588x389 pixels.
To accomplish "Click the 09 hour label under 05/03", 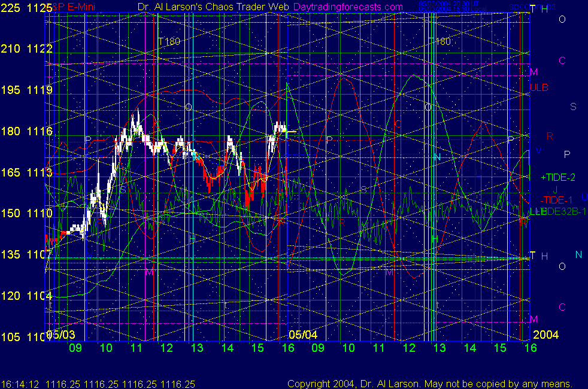I will (x=75, y=348).
